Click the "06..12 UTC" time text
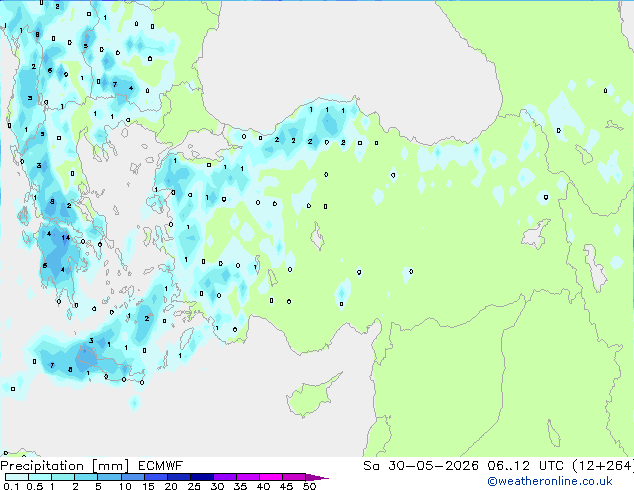The height and width of the screenshot is (490, 634). pos(525,466)
